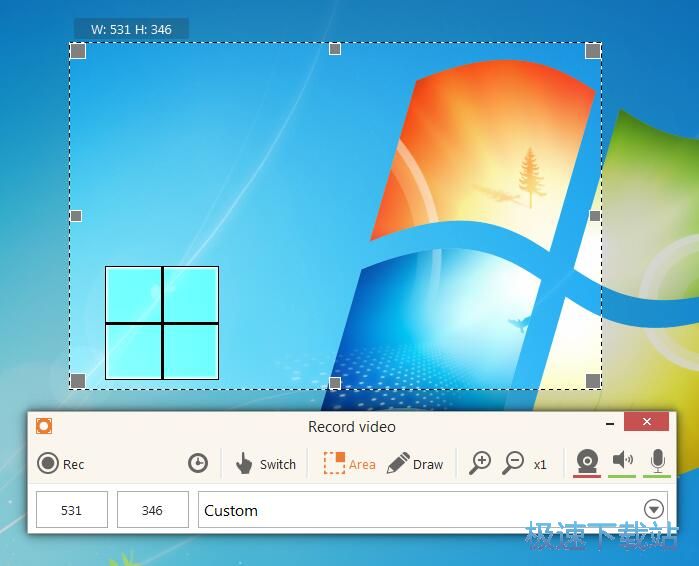Start recording with the Rec button
The width and height of the screenshot is (699, 566).
tap(60, 463)
